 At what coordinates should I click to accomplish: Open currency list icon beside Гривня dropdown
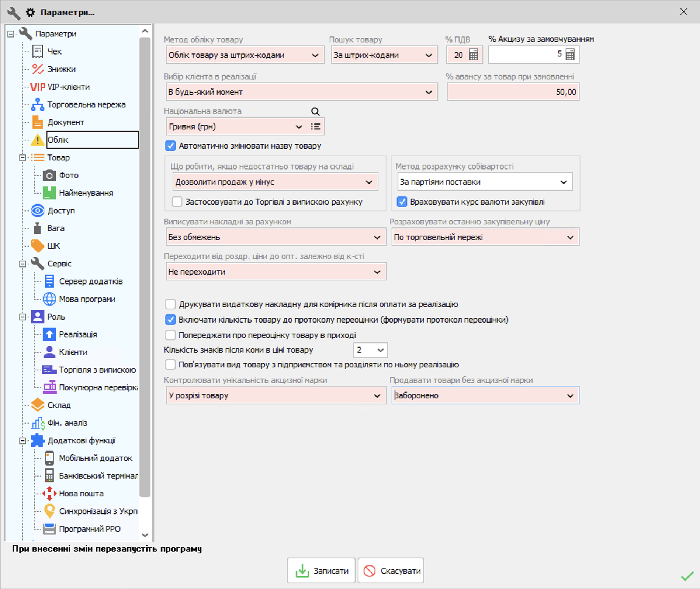pos(315,127)
